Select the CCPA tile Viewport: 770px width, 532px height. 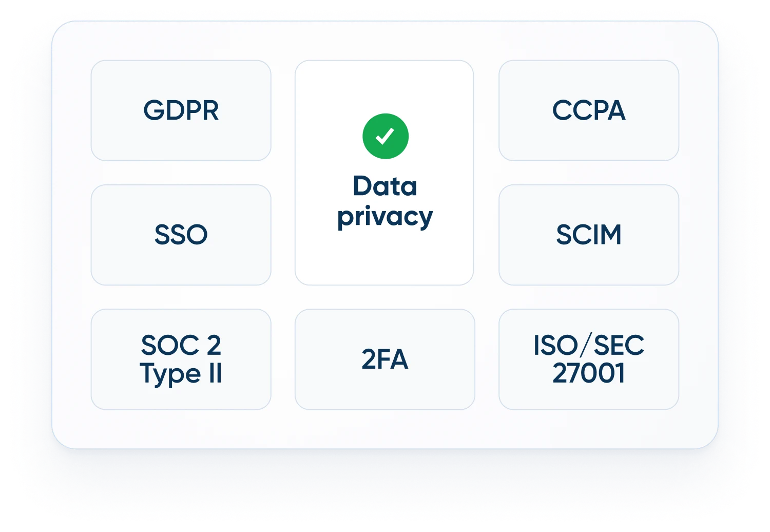click(x=589, y=110)
